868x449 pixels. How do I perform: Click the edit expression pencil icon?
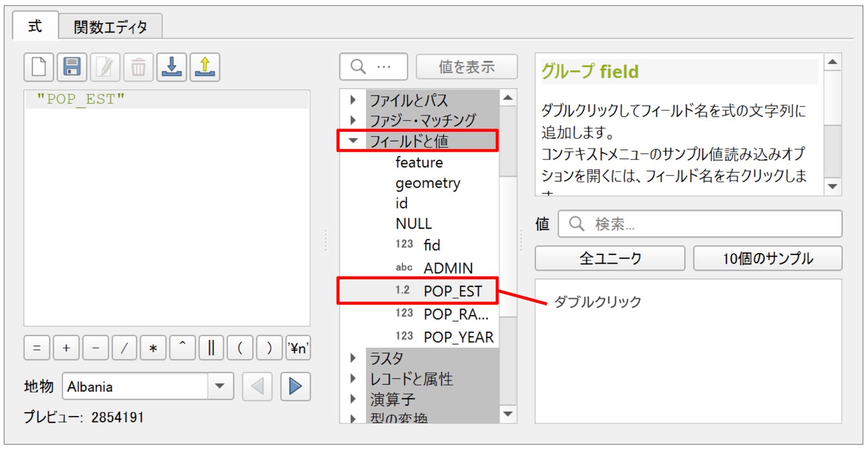[105, 67]
